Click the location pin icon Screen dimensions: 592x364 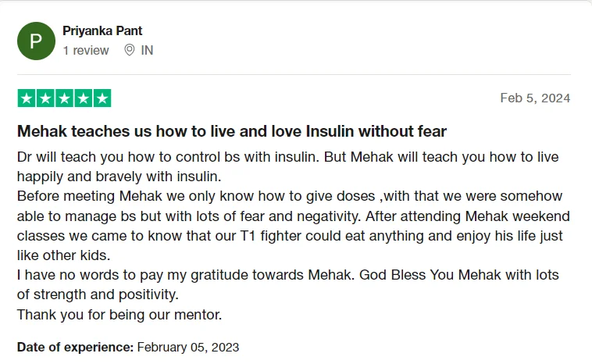tap(130, 50)
